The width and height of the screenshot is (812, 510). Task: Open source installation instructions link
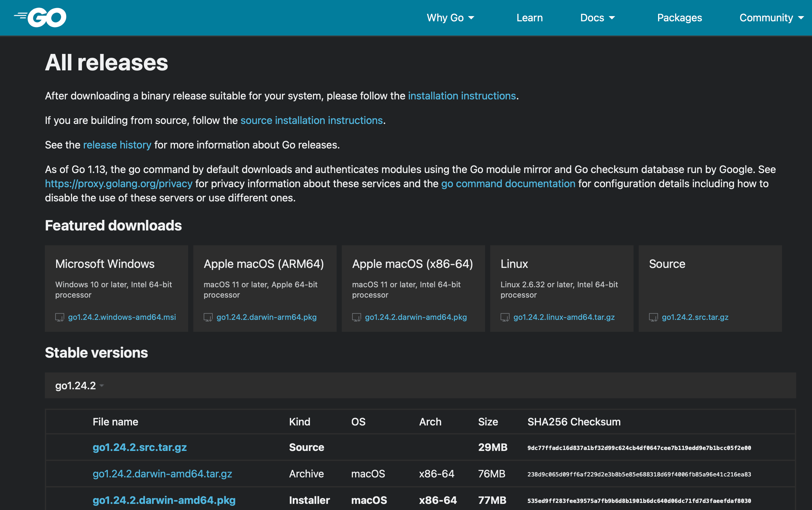(x=311, y=120)
